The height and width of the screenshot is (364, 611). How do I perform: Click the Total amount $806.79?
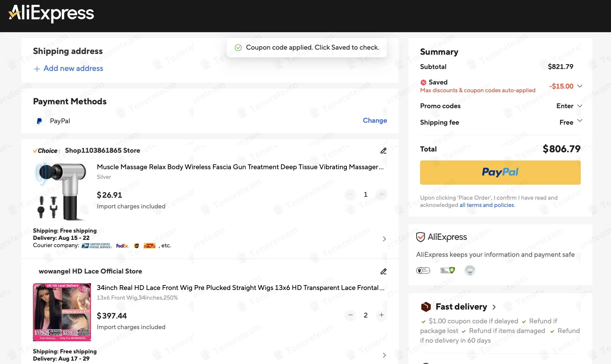click(x=561, y=149)
